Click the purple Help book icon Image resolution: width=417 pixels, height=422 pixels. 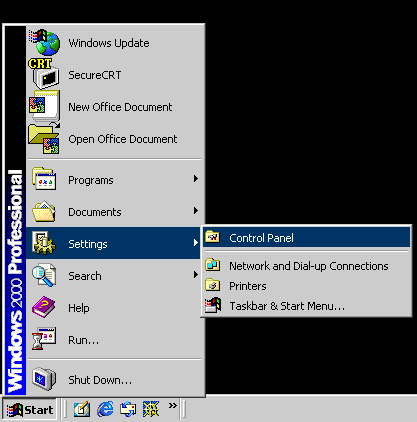pyautogui.click(x=44, y=307)
